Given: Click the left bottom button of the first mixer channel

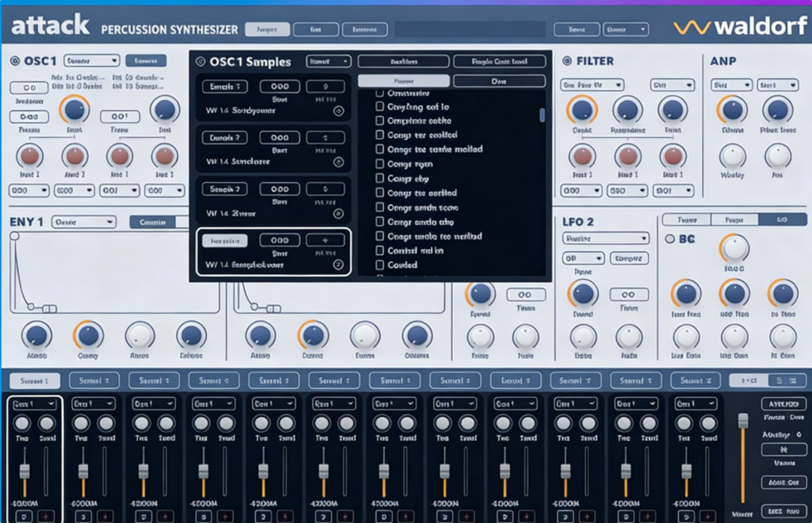Looking at the screenshot, I should click(24, 516).
